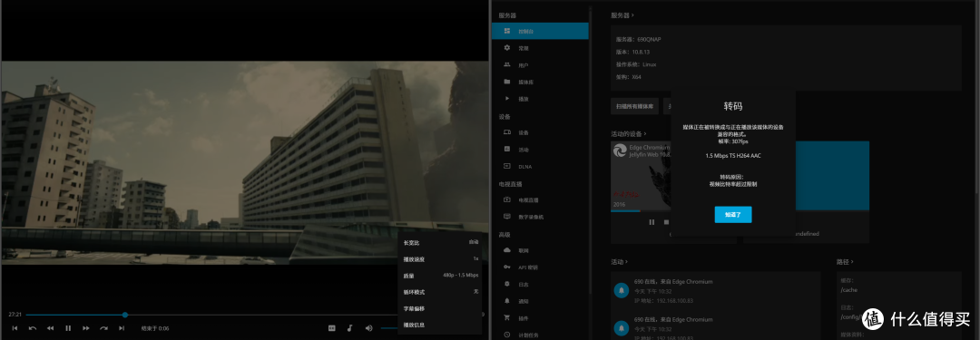
Task: Click the first activity notification bell icon
Action: tap(622, 291)
